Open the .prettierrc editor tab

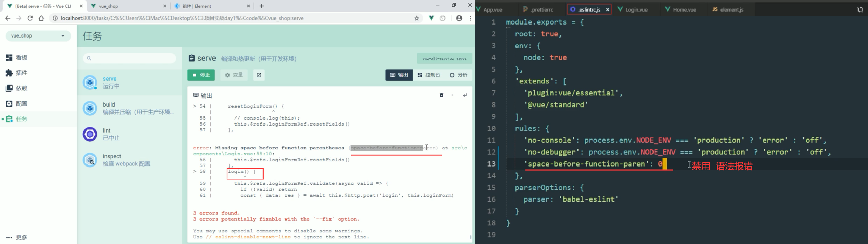tap(542, 10)
